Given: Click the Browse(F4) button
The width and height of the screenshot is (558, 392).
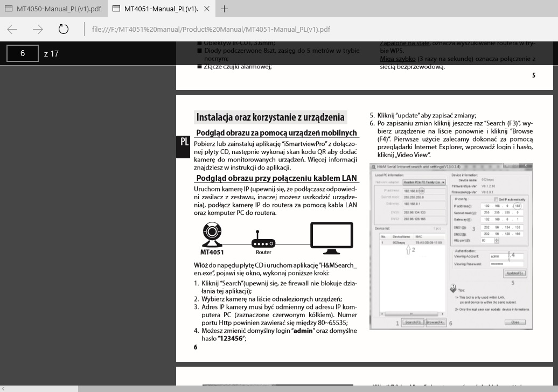Looking at the screenshot, I should coord(437,321).
